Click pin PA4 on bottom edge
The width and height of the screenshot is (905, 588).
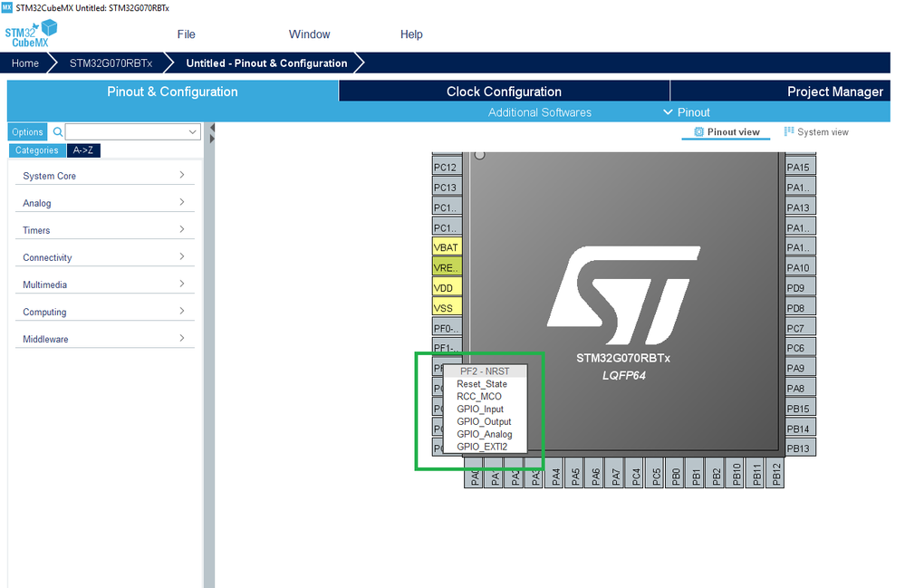coord(554,473)
